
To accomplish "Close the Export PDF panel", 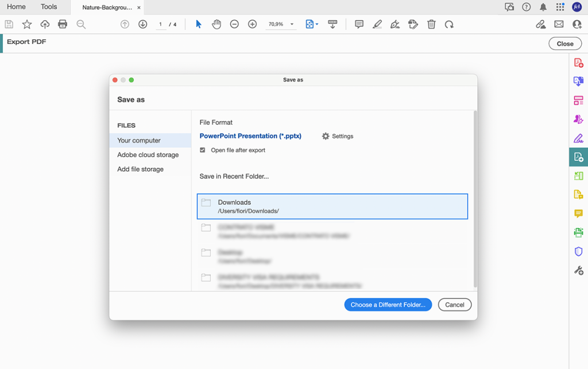I will [x=565, y=43].
